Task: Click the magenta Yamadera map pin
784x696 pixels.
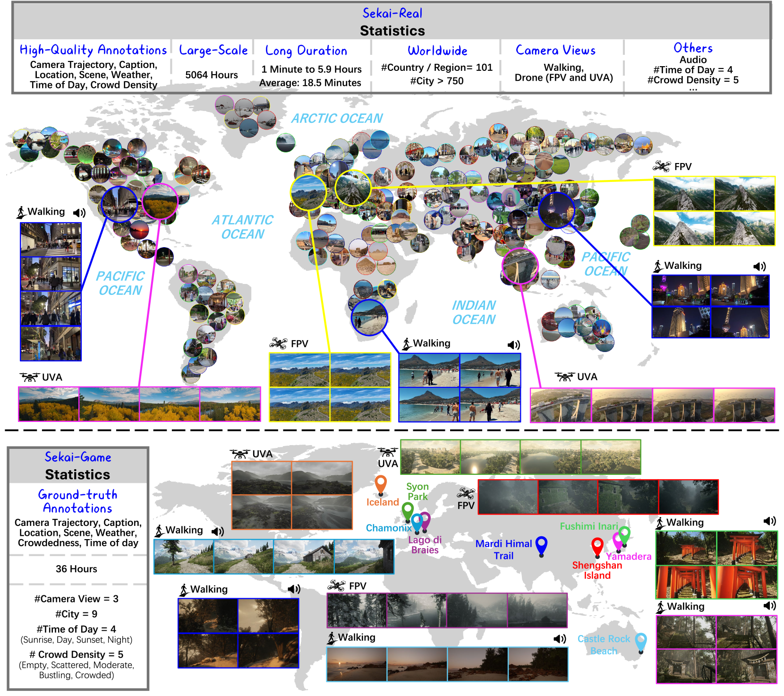Action: 617,540
